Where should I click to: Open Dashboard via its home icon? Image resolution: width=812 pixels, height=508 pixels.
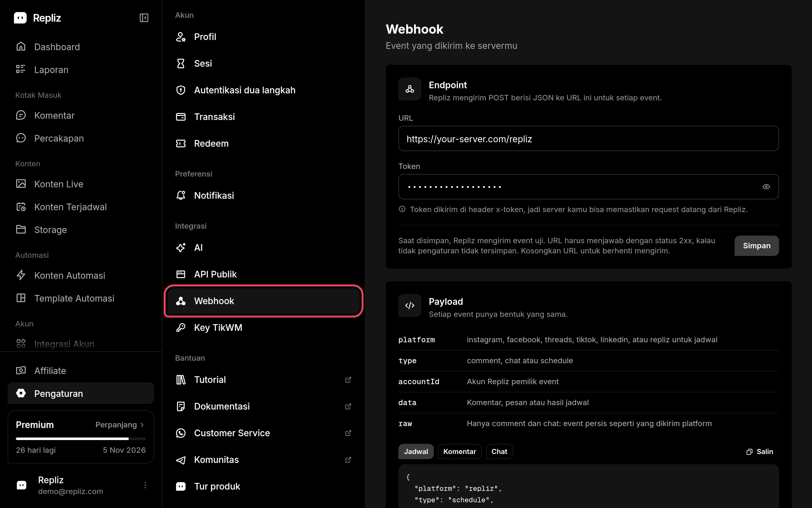coord(21,46)
